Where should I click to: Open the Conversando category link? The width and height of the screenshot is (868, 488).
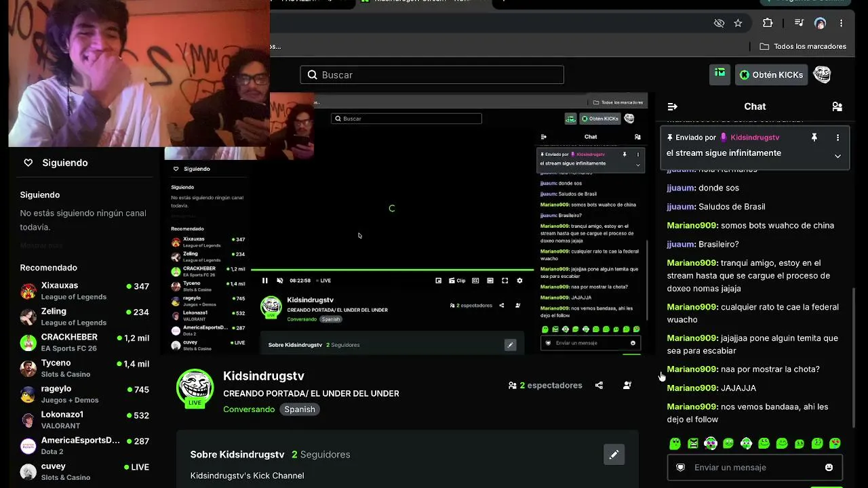[249, 409]
